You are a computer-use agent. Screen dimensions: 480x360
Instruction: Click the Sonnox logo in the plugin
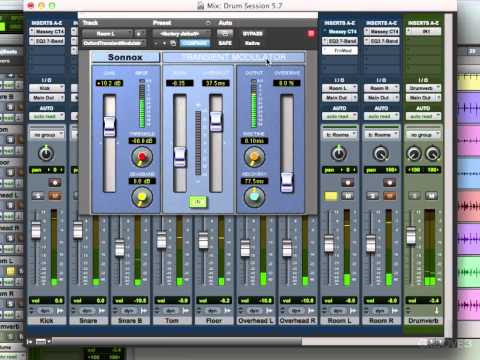pyautogui.click(x=125, y=57)
